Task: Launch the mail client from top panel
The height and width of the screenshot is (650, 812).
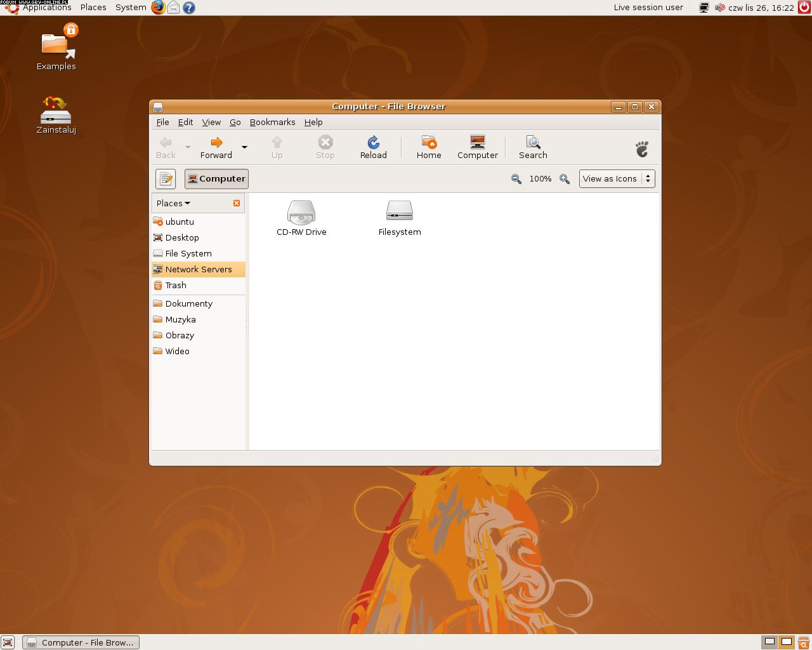Action: pos(173,8)
